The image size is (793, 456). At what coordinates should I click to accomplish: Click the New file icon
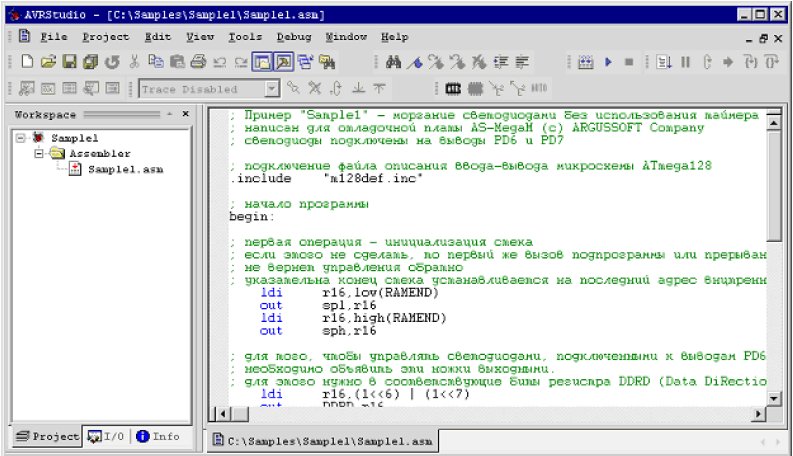(x=26, y=62)
